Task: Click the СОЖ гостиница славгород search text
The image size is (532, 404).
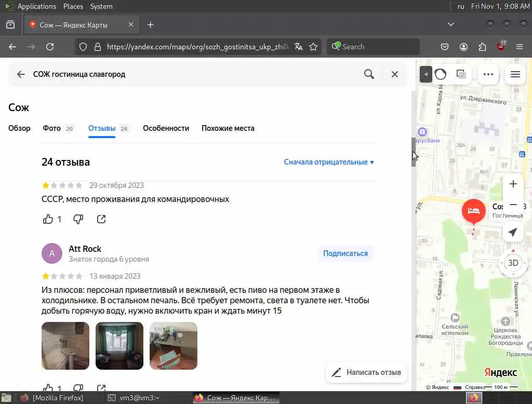Action: (x=79, y=74)
